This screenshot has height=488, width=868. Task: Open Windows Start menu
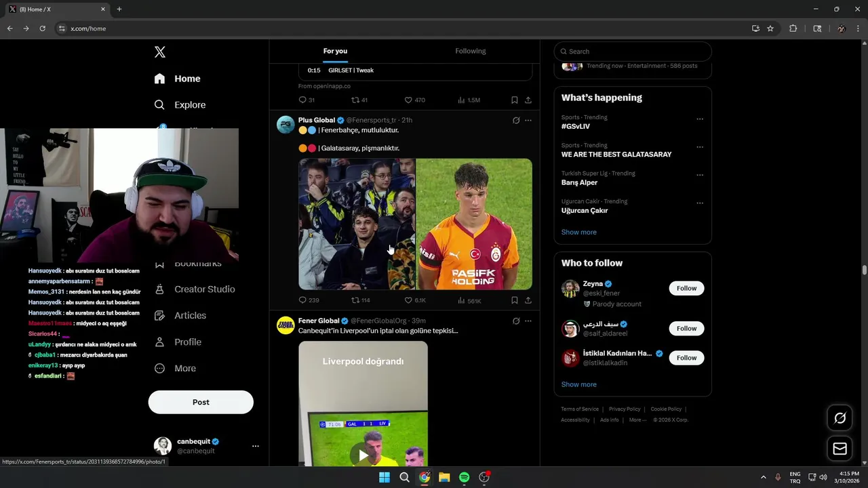coord(384,477)
